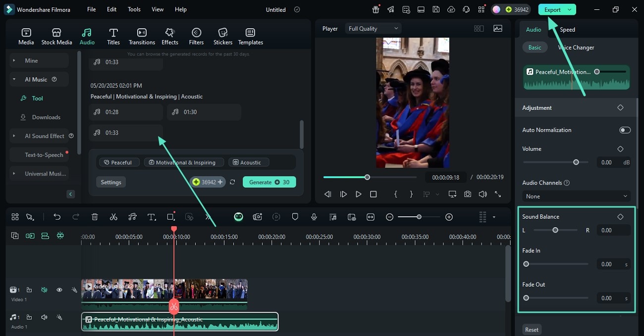The height and width of the screenshot is (336, 644).
Task: Select the 01:30 generated music track
Action: 204,112
